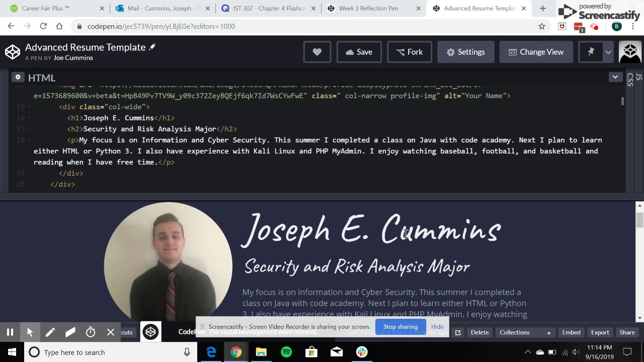Edit the pen title with pencil icon
The width and height of the screenshot is (644, 362).
pyautogui.click(x=152, y=47)
